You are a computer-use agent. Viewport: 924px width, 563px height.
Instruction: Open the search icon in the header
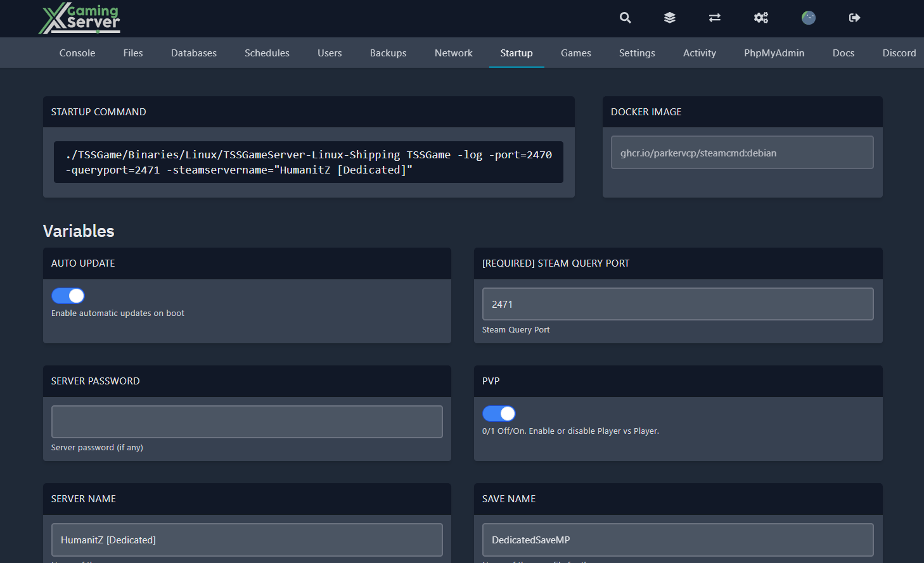(625, 18)
